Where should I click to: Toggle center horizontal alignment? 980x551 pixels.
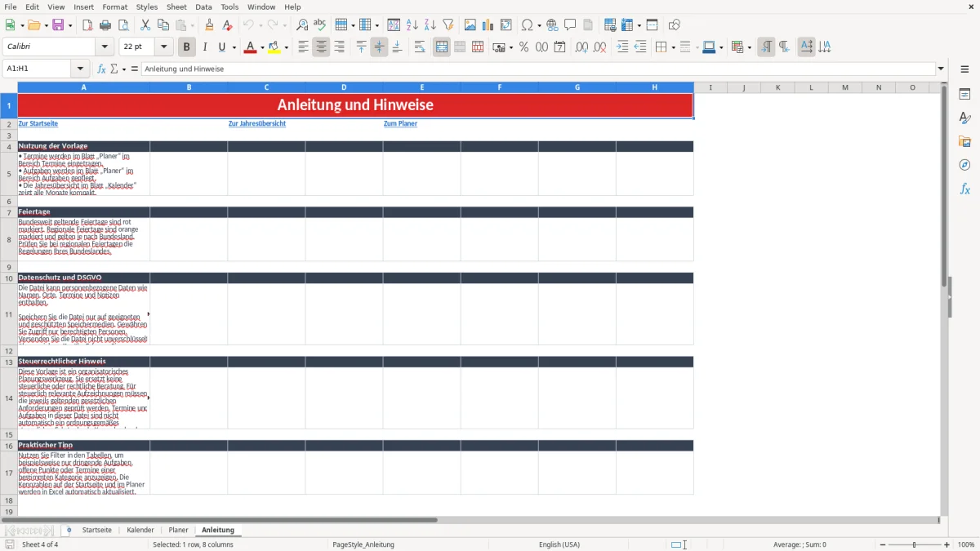point(321,47)
